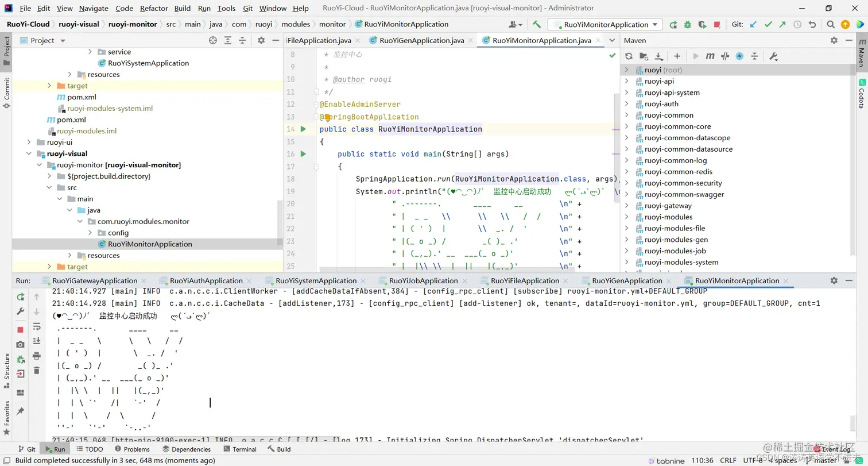Open Git Show History clock icon
This screenshot has height=466, width=868.
[797, 25]
